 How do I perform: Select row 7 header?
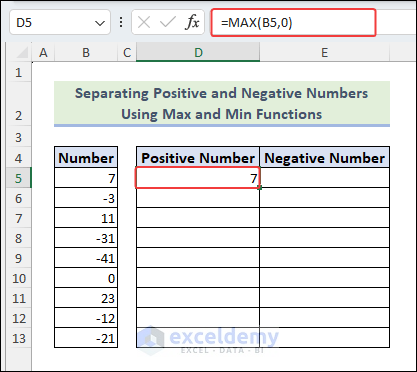point(19,218)
